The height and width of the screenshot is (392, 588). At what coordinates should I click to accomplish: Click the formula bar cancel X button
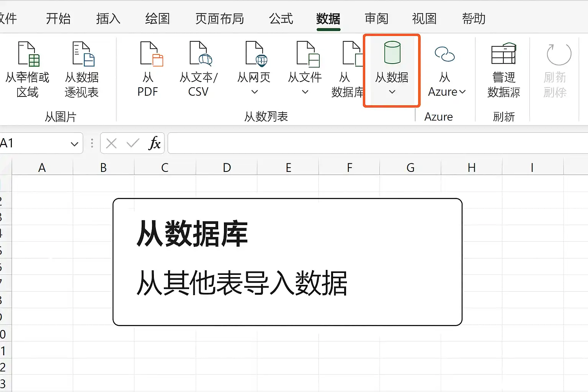(111, 144)
